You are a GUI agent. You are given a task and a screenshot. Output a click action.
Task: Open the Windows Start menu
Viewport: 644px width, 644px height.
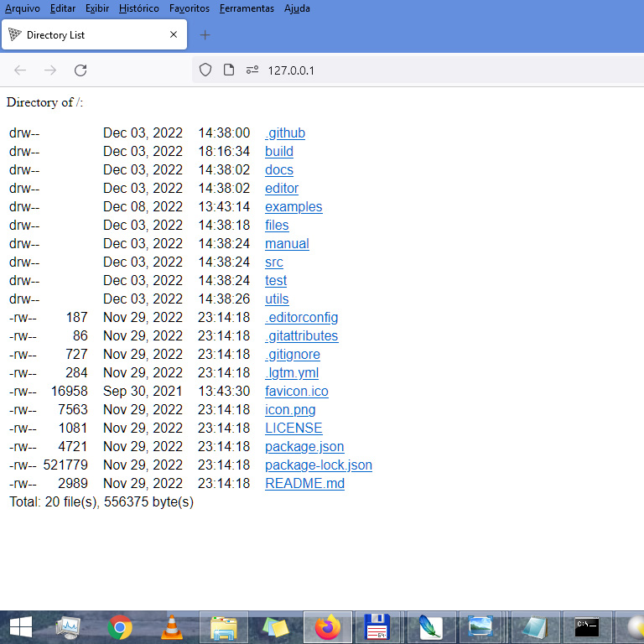[20, 627]
